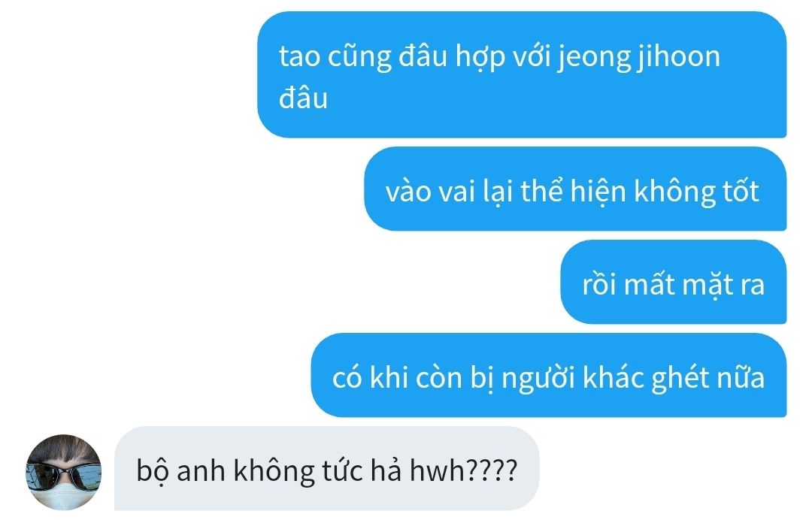Image resolution: width=812 pixels, height=520 pixels.
Task: Select the "có khi còn bị người khác ghét nữa" bubble
Action: point(549,375)
